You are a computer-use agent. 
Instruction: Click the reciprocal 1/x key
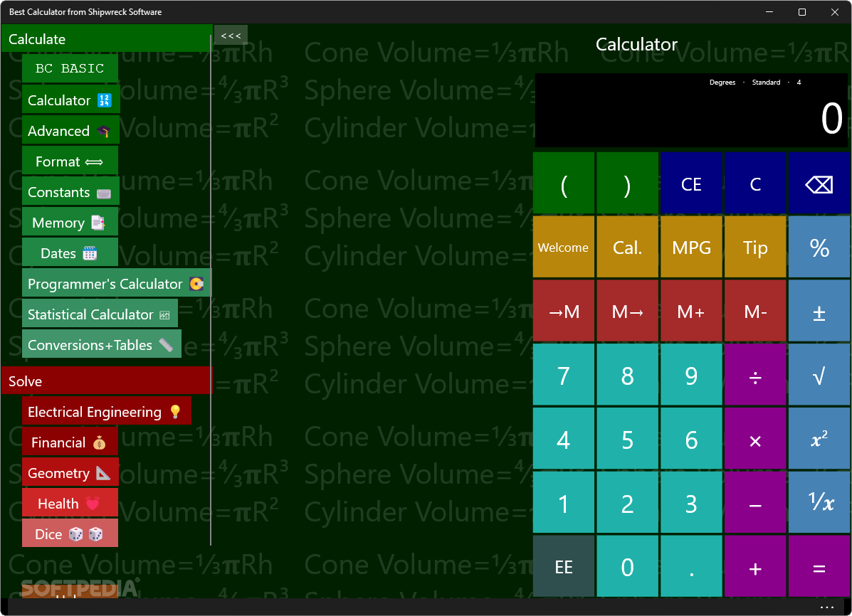coord(819,502)
